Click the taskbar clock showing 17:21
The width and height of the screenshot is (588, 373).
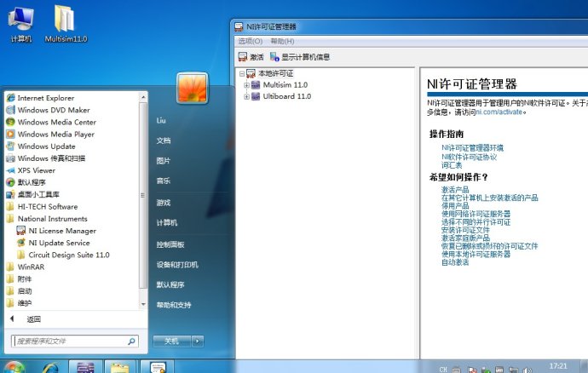click(558, 366)
